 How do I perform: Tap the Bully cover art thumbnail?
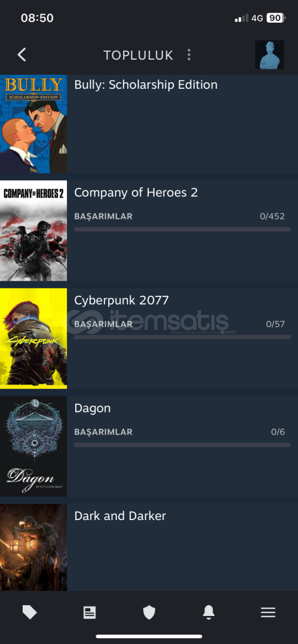pyautogui.click(x=33, y=124)
